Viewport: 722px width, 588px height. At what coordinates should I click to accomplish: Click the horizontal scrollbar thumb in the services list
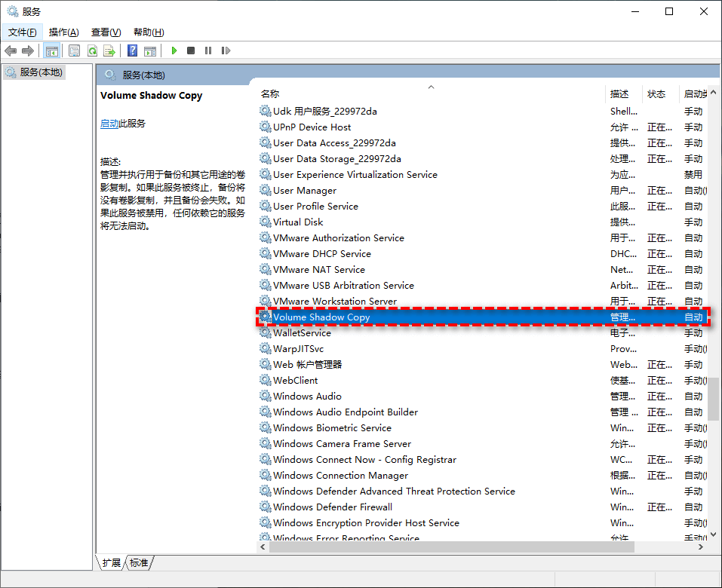coord(452,547)
